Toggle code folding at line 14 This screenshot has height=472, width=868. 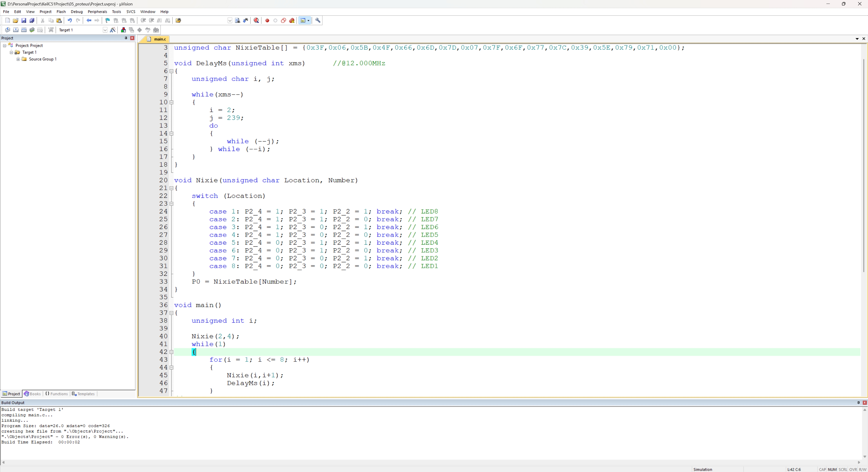click(x=171, y=133)
